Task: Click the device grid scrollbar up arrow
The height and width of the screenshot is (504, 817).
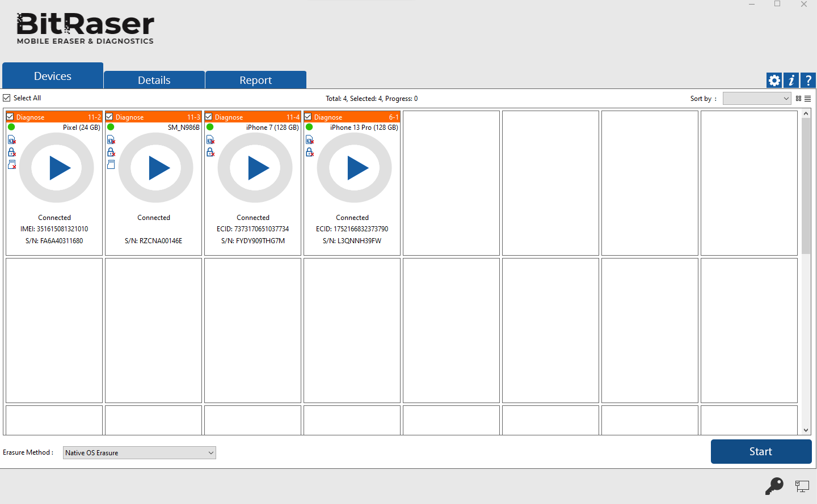Action: pyautogui.click(x=806, y=114)
